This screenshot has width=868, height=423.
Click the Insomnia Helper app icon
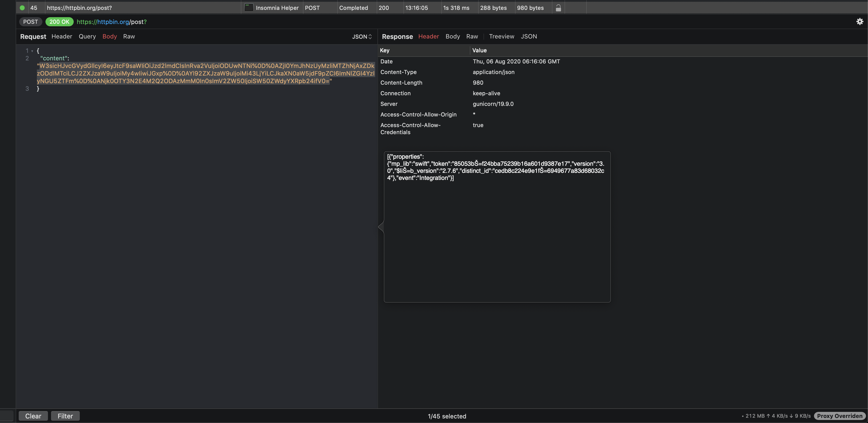click(249, 7)
